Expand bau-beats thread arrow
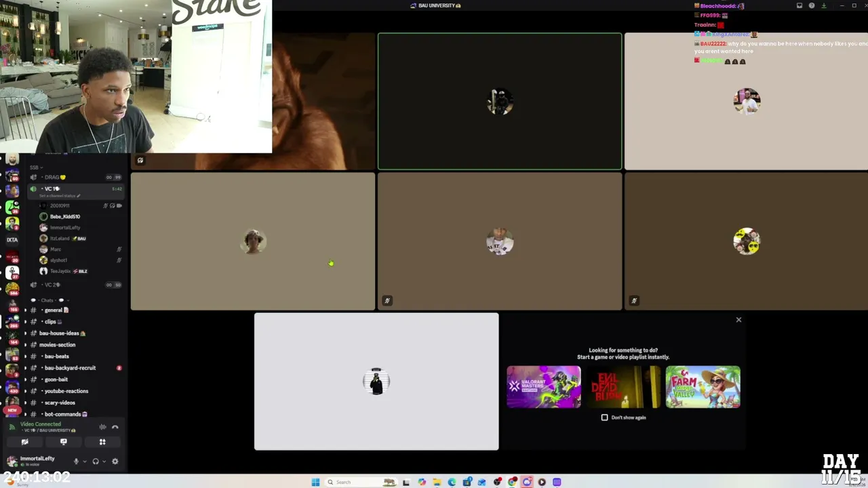Screen dimensions: 868x488 click(26, 357)
